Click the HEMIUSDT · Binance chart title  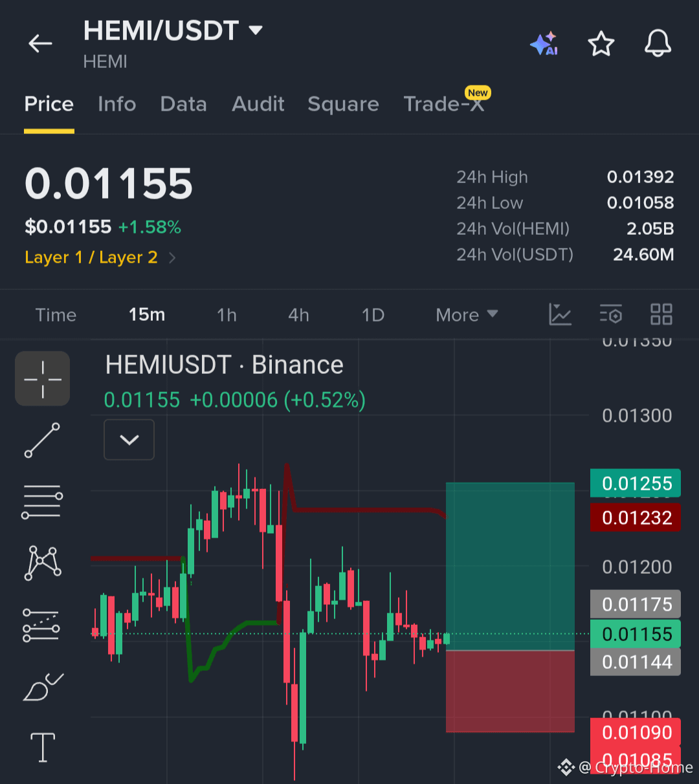tap(225, 365)
